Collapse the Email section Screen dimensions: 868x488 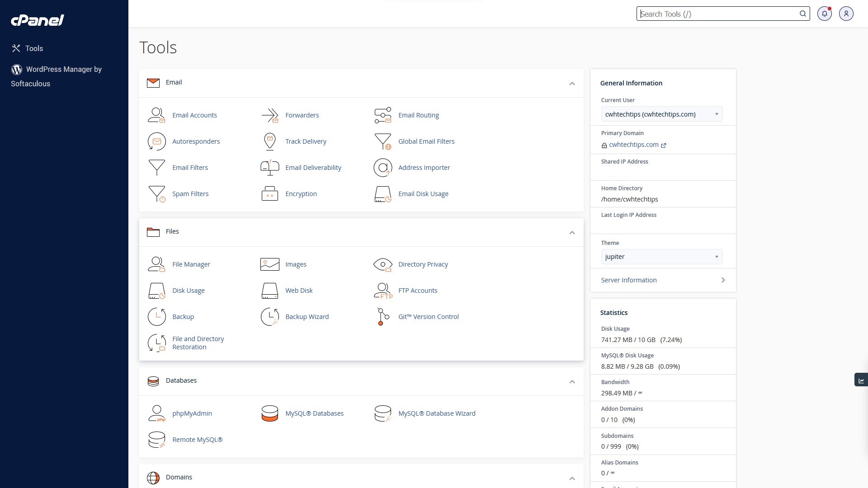pyautogui.click(x=572, y=84)
